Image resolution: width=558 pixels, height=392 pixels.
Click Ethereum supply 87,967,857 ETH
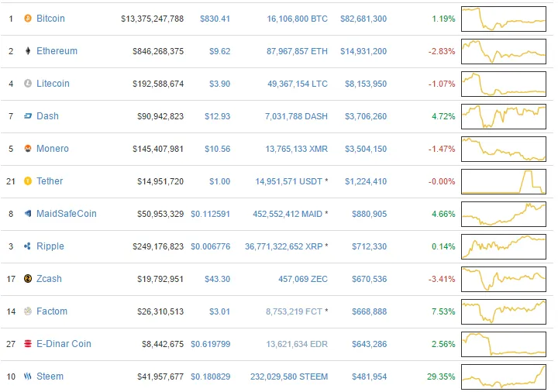click(297, 51)
